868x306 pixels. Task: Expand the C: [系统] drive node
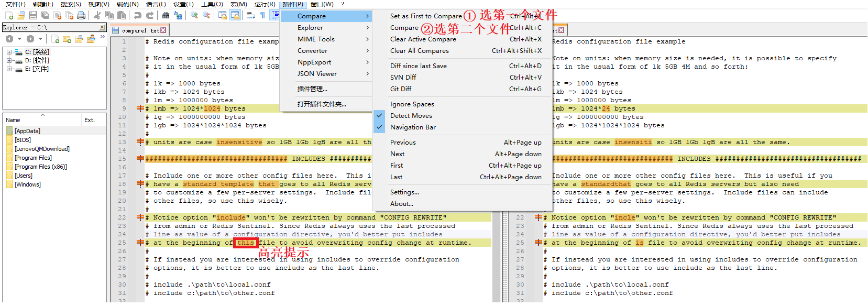pyautogui.click(x=9, y=52)
